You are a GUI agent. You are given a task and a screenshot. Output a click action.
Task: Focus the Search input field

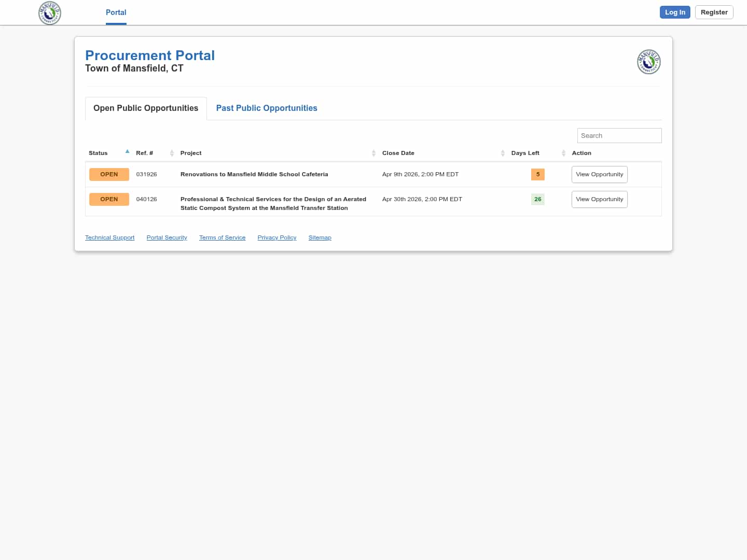point(619,136)
